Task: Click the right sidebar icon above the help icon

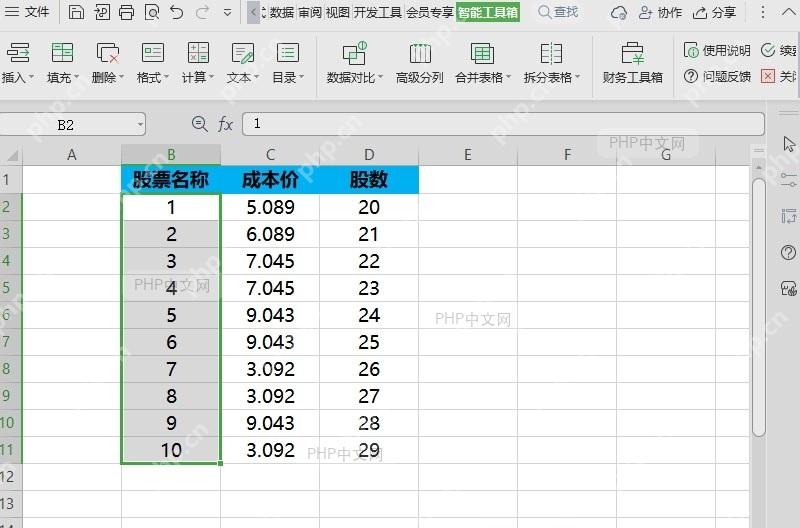Action: (788, 216)
